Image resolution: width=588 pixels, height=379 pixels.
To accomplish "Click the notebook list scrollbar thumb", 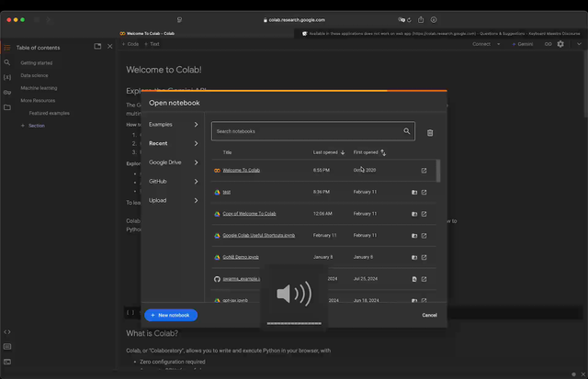I will click(x=438, y=171).
